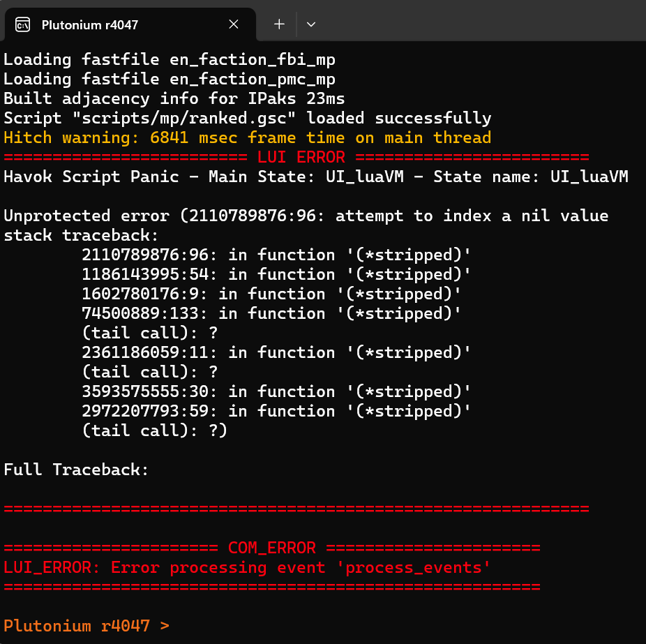Click the yellow Hitch warning line
The height and width of the screenshot is (644, 646).
click(247, 137)
